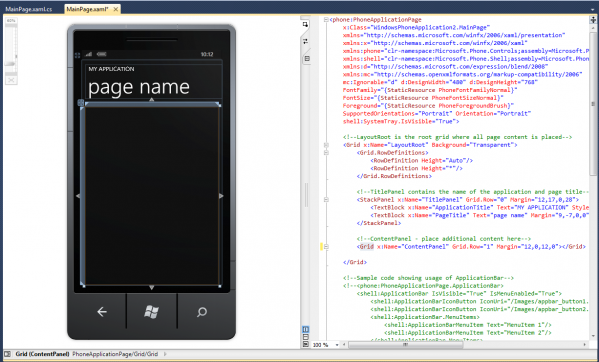Select the 'page name' title text in designer

139,87
